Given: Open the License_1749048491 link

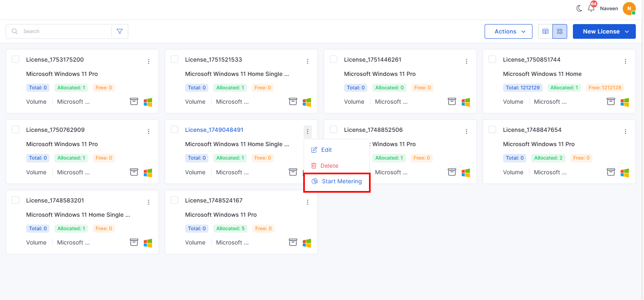Looking at the screenshot, I should 214,130.
